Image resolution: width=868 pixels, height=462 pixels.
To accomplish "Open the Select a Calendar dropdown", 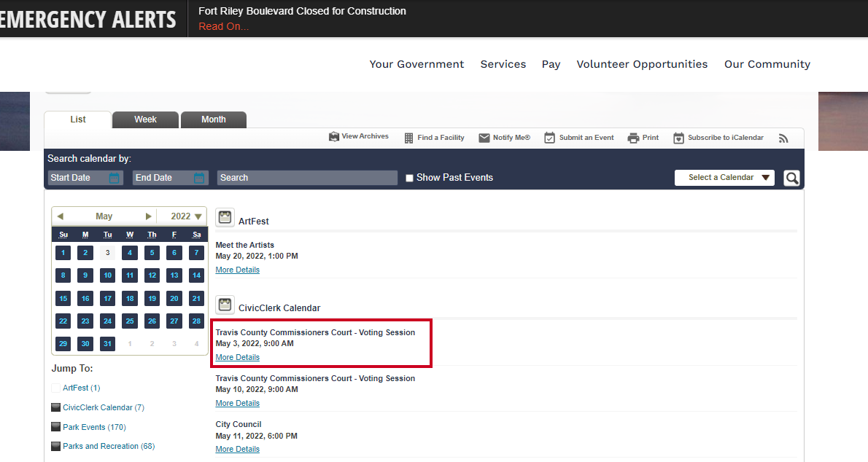I will (x=724, y=178).
